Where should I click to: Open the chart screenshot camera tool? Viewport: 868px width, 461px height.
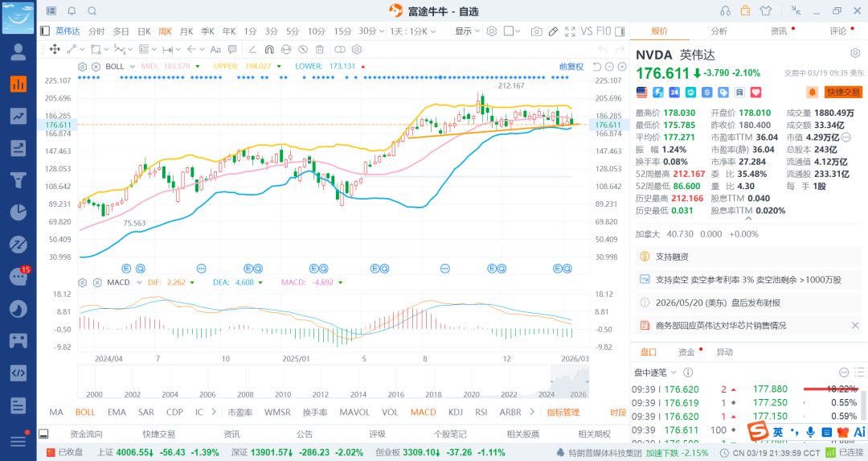[x=536, y=31]
